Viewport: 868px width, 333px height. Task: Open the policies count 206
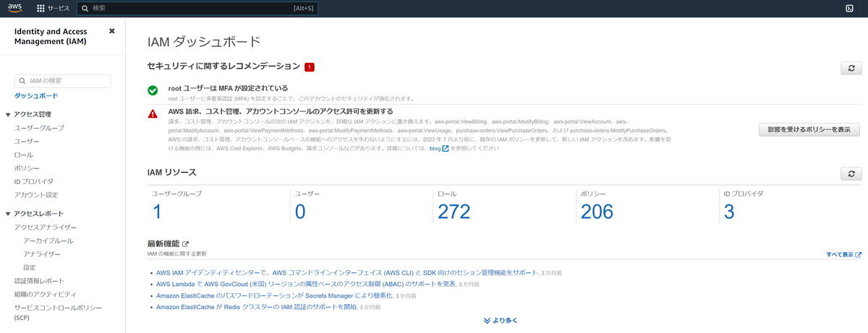click(x=597, y=212)
